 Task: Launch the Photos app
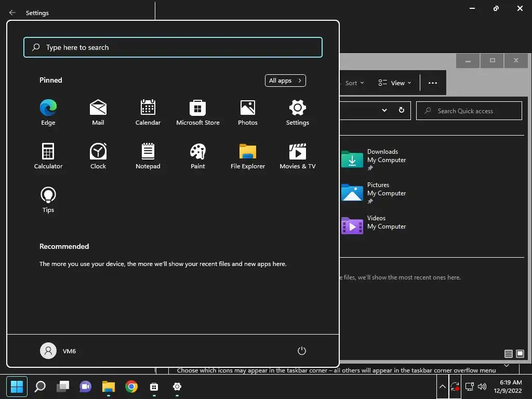coord(248,113)
